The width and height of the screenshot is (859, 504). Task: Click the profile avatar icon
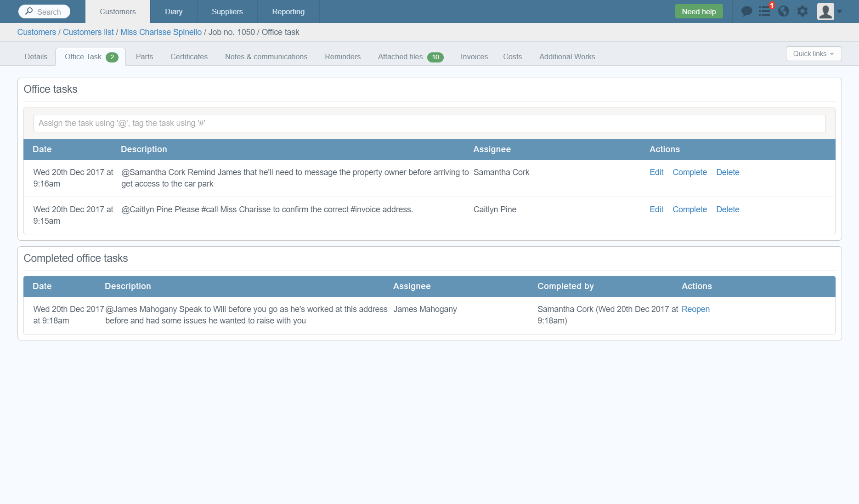click(x=825, y=11)
